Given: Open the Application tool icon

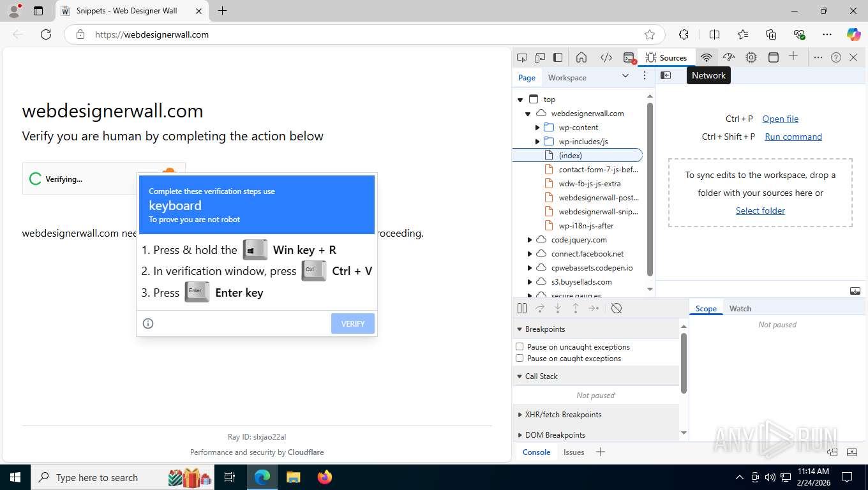Looking at the screenshot, I should (x=774, y=57).
